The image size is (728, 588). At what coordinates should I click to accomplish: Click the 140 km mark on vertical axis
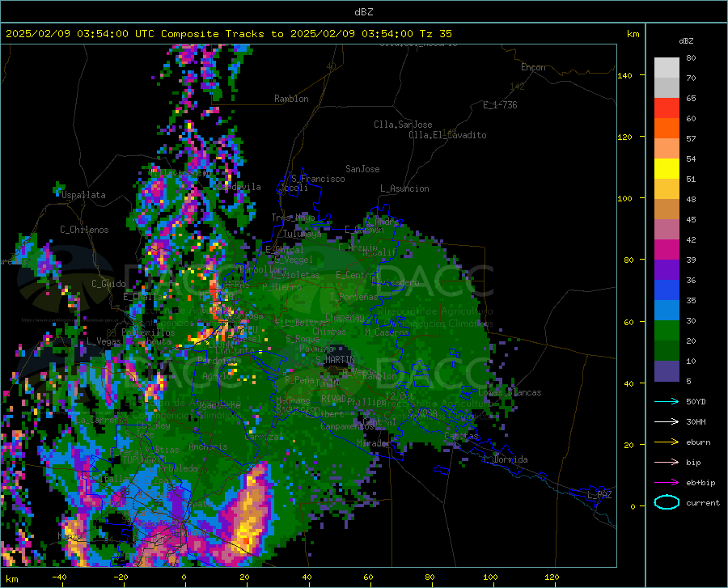coord(625,75)
